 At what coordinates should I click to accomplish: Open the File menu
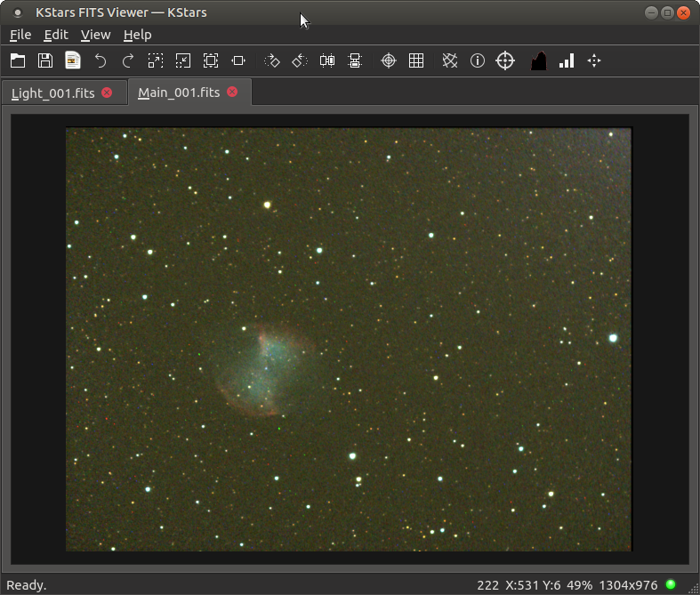pos(20,35)
